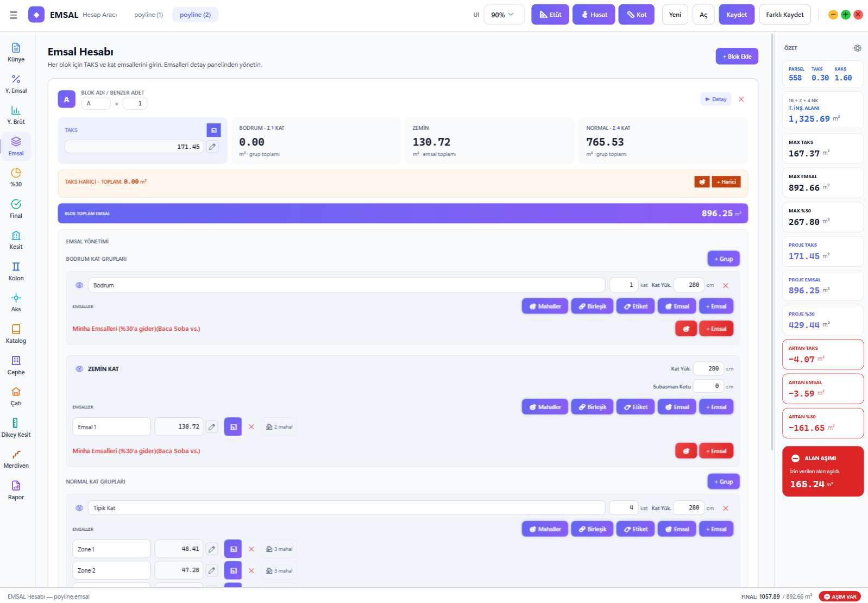Remove the Bodrum group
Screen dimensions: 868x603
726,285
